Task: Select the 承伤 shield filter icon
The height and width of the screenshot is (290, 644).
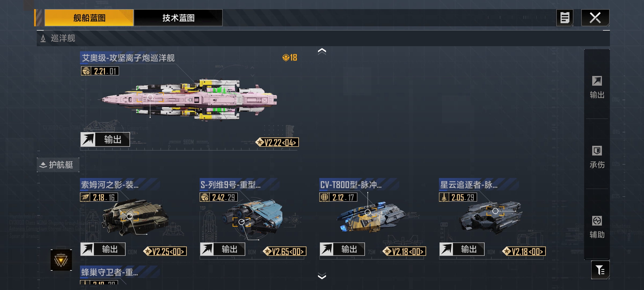Action: point(597,151)
